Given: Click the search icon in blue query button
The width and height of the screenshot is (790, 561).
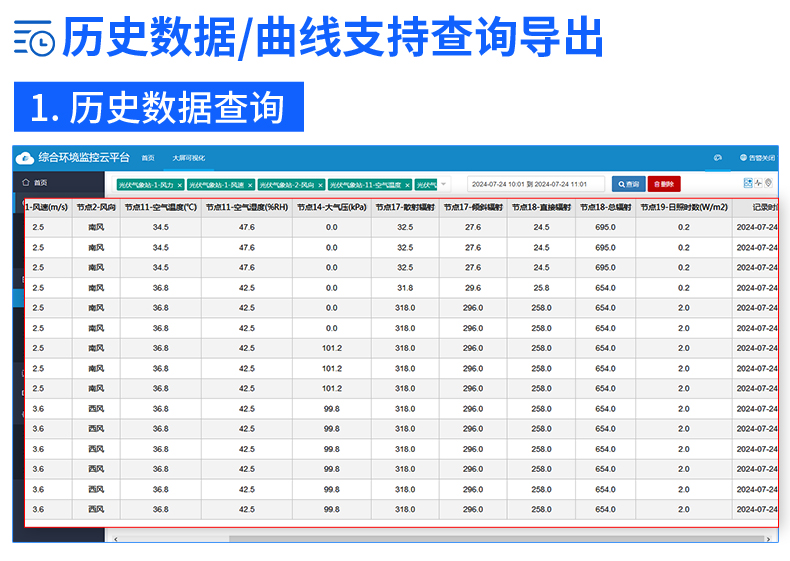Looking at the screenshot, I should [620, 184].
